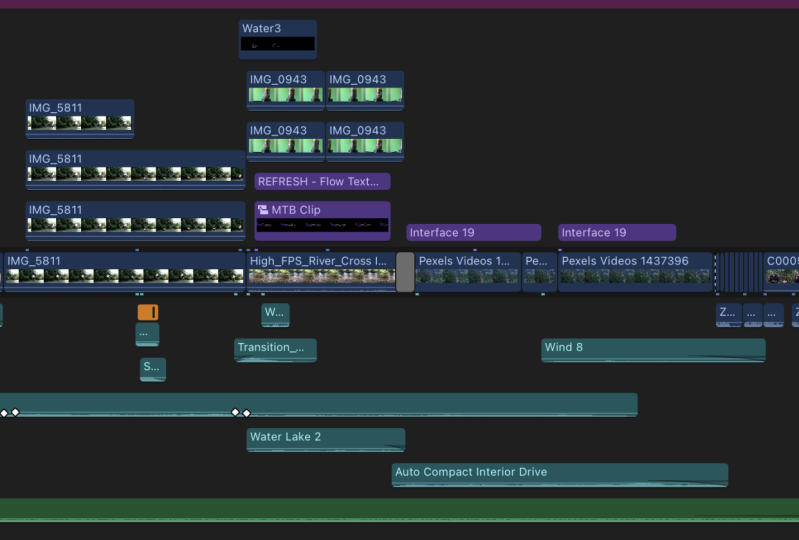
Task: Select the green music track at the bottom
Action: [400, 510]
